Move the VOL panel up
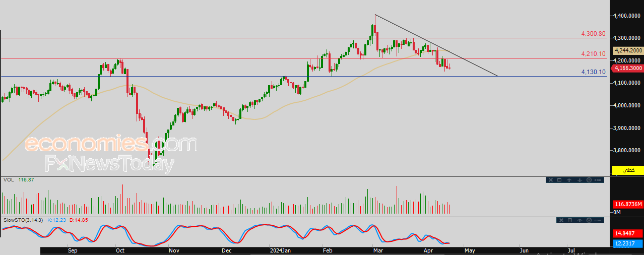The width and height of the screenshot is (644, 255). point(569,180)
